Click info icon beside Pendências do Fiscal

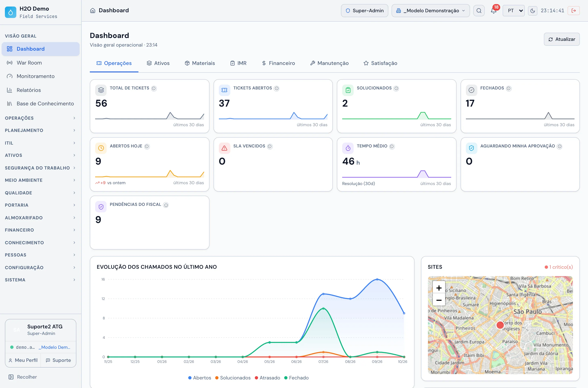(x=166, y=205)
